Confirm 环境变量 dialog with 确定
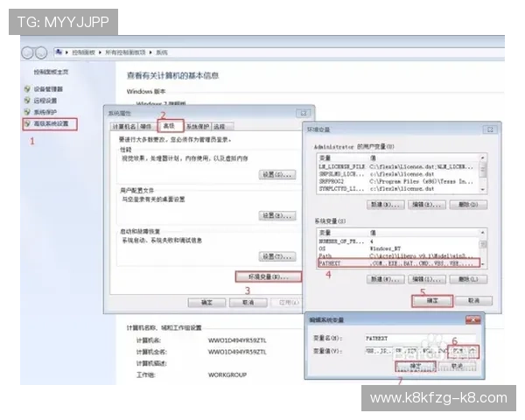 432,301
